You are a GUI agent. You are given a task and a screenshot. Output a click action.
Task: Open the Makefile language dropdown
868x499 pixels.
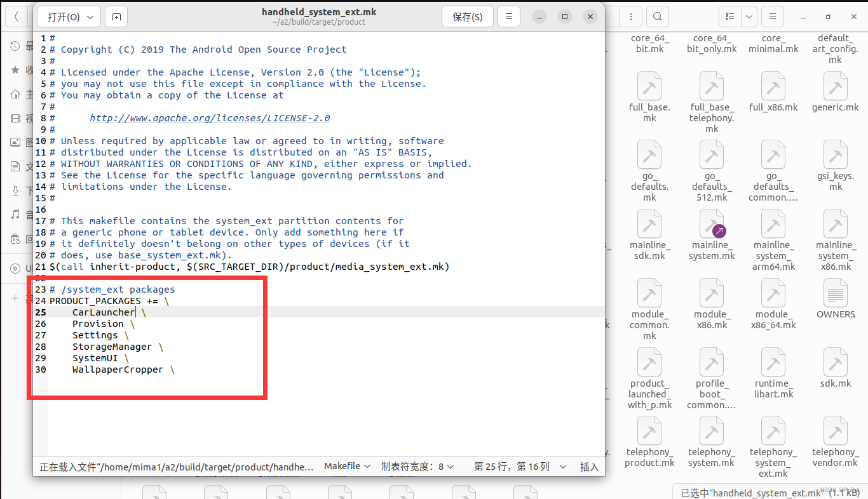(347, 465)
